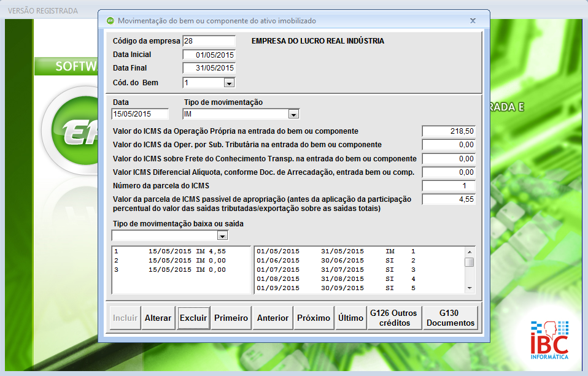Focus the Código da empresa field
Image resolution: width=588 pixels, height=376 pixels.
[209, 41]
